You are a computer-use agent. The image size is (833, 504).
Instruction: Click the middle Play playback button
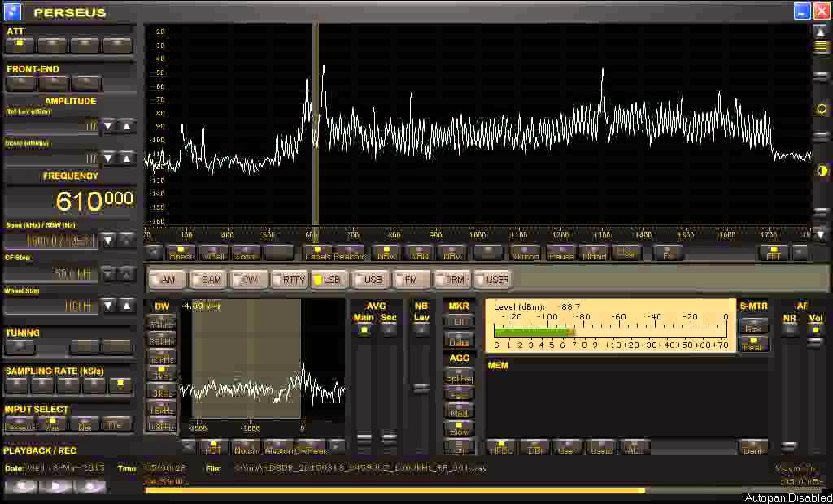55,485
